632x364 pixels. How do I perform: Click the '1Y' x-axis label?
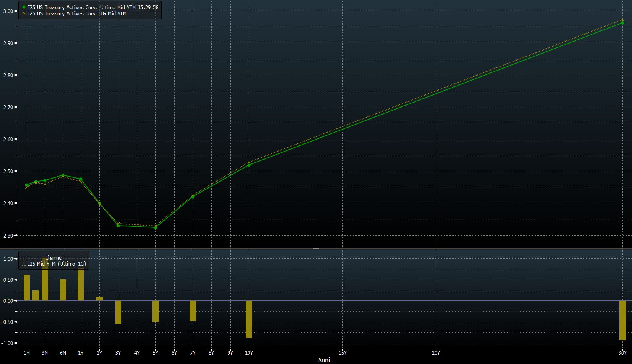pyautogui.click(x=81, y=353)
